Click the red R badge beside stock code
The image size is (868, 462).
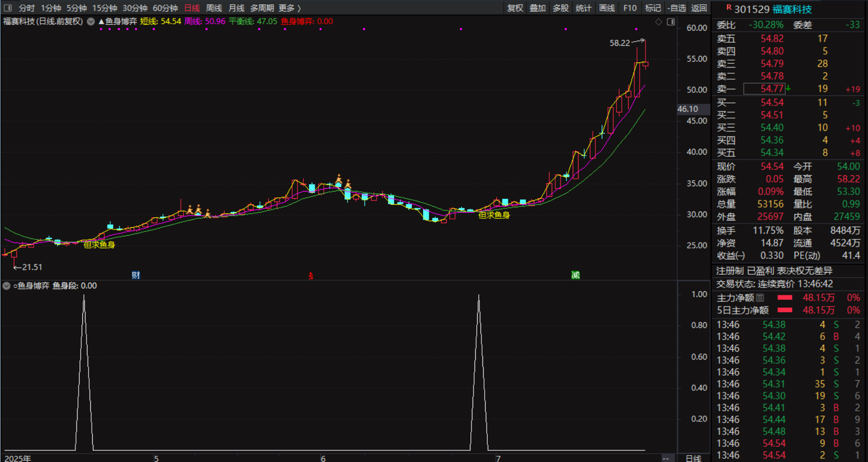tap(728, 7)
